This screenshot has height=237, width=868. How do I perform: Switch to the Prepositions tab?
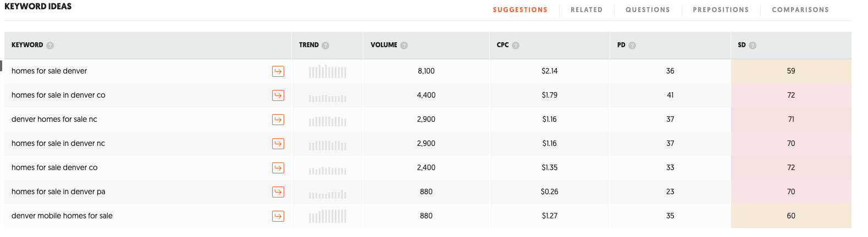(721, 10)
